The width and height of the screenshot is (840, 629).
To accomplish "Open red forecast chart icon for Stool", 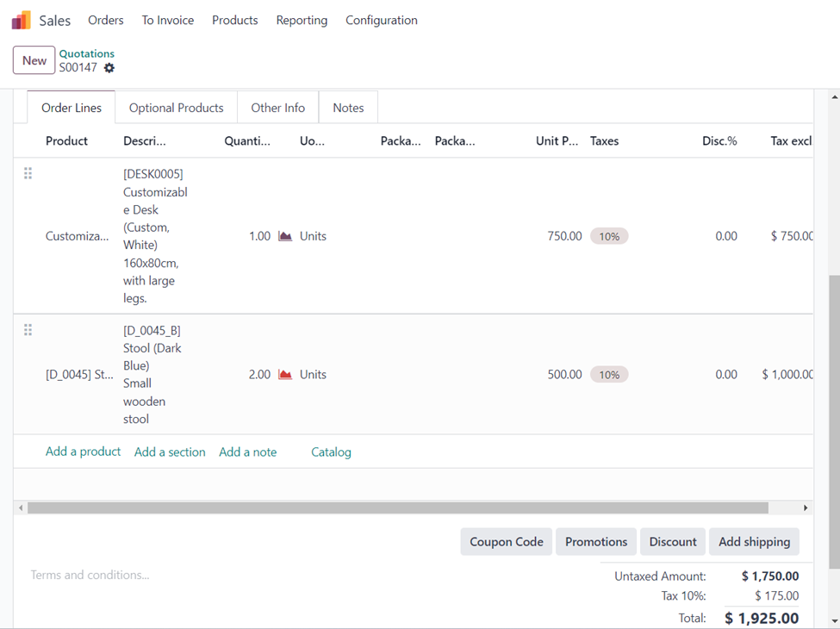I will (x=285, y=375).
